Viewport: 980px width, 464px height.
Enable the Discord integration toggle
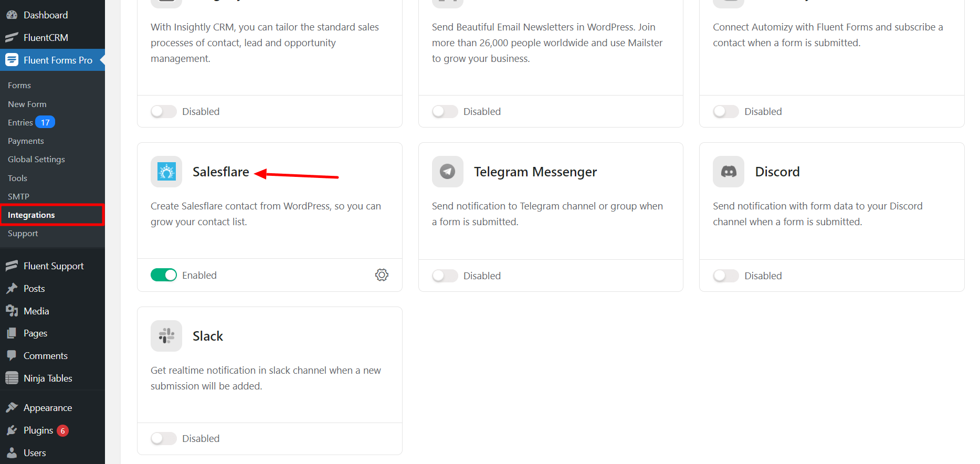(725, 276)
